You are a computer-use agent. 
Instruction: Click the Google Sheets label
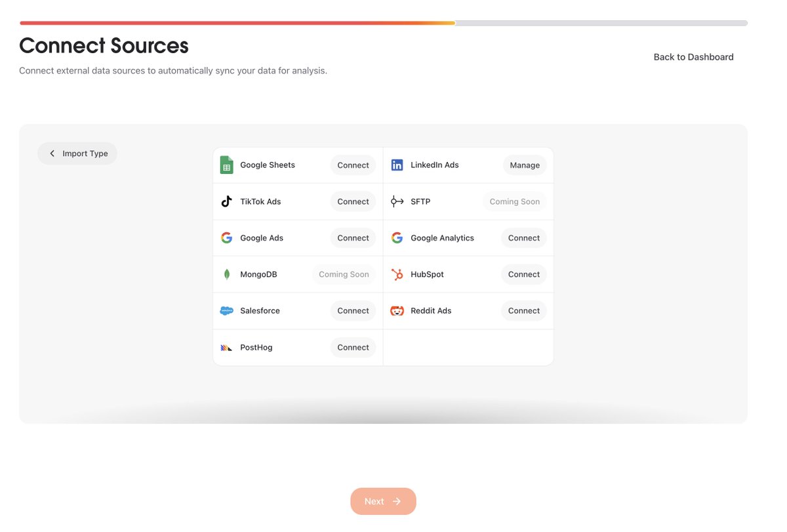click(268, 165)
